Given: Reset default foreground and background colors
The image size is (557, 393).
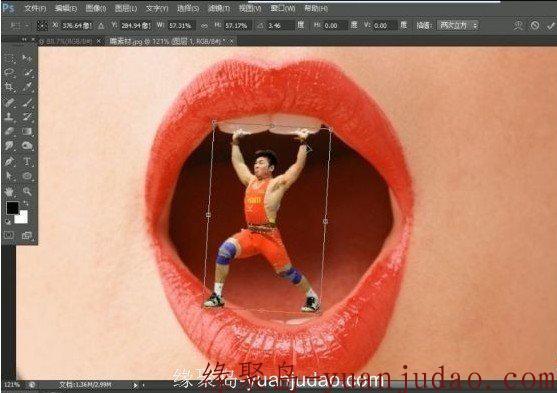Looking at the screenshot, I should click(x=8, y=222).
